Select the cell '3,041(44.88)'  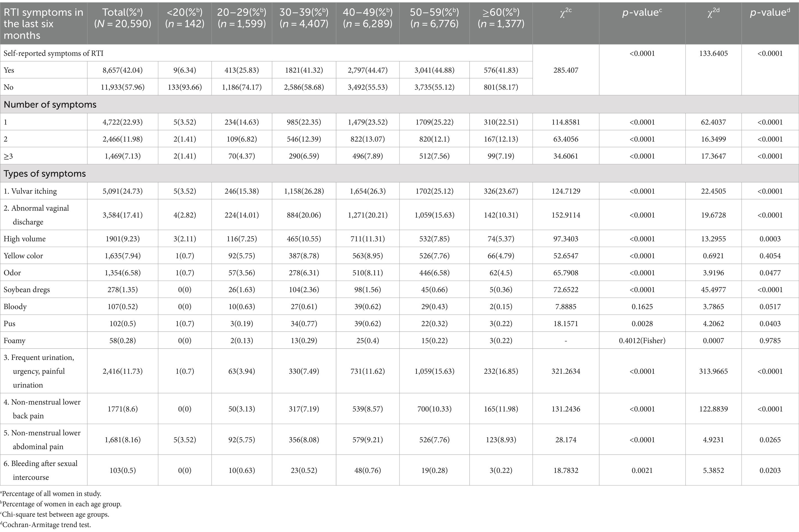(434, 70)
